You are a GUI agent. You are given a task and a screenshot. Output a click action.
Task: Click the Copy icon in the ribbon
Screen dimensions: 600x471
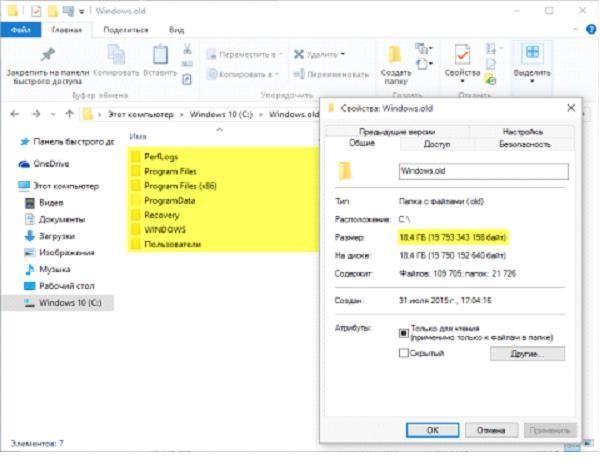[x=116, y=55]
